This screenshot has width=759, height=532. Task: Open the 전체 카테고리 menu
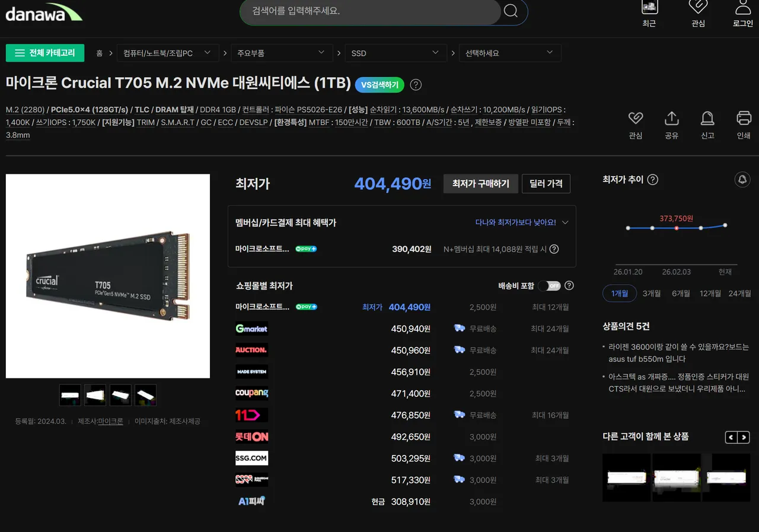tap(45, 53)
